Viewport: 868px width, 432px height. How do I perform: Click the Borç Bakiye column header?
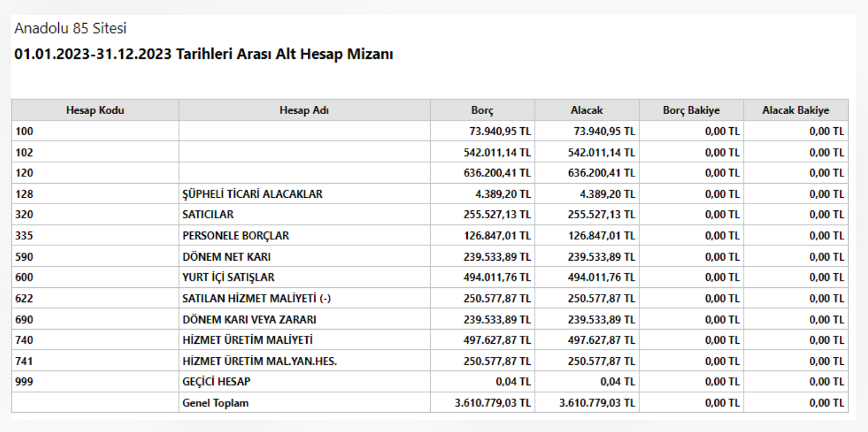click(691, 110)
